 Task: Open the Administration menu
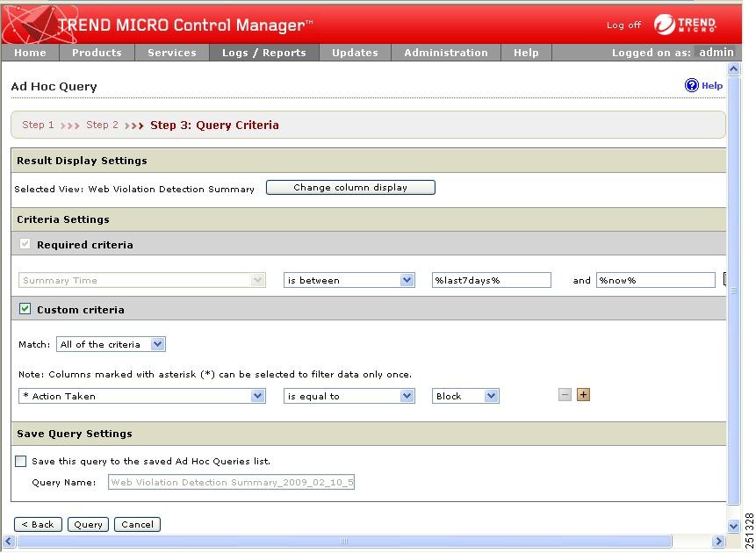pyautogui.click(x=445, y=53)
